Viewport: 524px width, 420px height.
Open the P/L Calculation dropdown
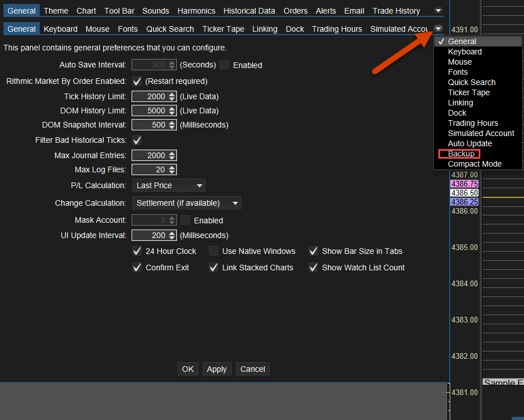coord(169,185)
